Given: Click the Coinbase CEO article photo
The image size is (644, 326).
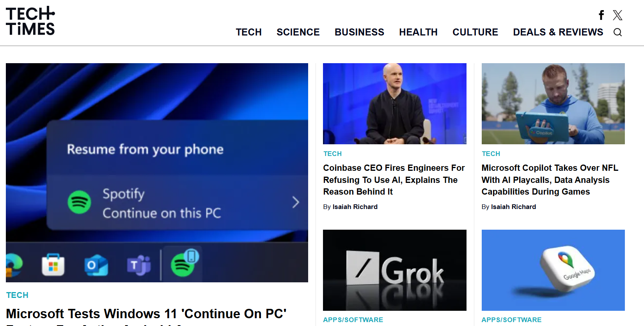Looking at the screenshot, I should click(394, 104).
